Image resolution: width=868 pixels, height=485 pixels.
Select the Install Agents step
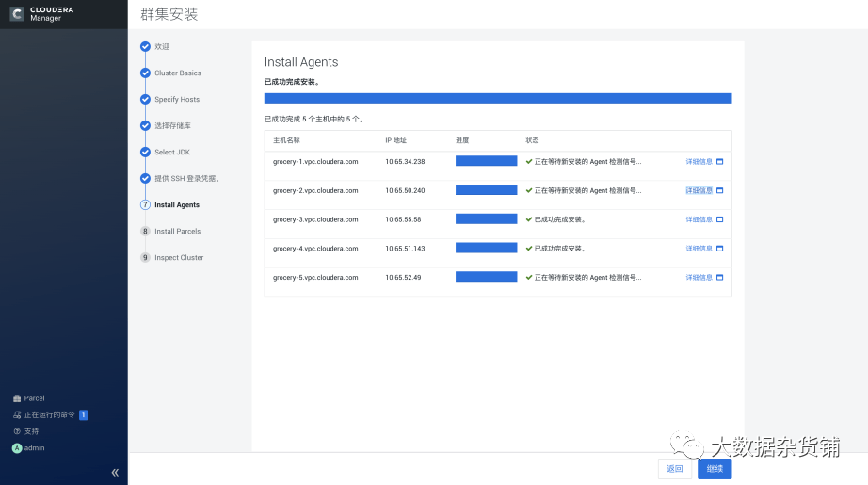pyautogui.click(x=177, y=205)
